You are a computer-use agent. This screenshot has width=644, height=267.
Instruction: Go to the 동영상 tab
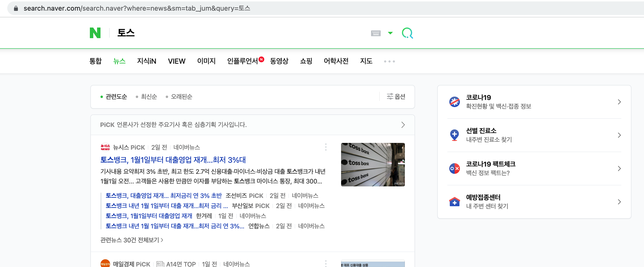[279, 61]
